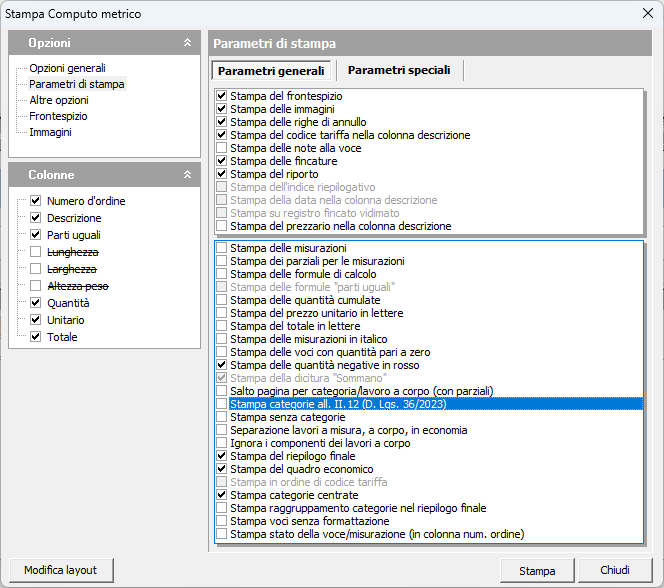Select the Parametri generali tab
This screenshot has width=664, height=588.
click(x=271, y=71)
